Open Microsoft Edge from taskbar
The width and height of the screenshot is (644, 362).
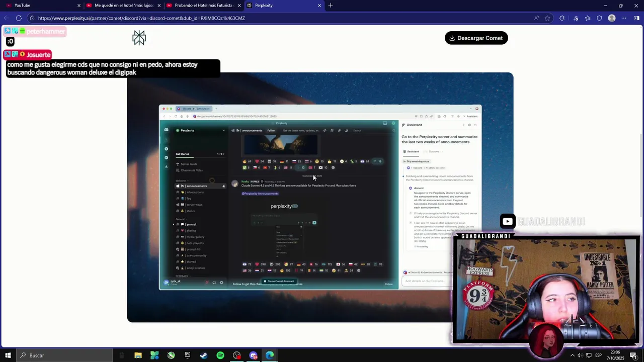click(x=270, y=355)
